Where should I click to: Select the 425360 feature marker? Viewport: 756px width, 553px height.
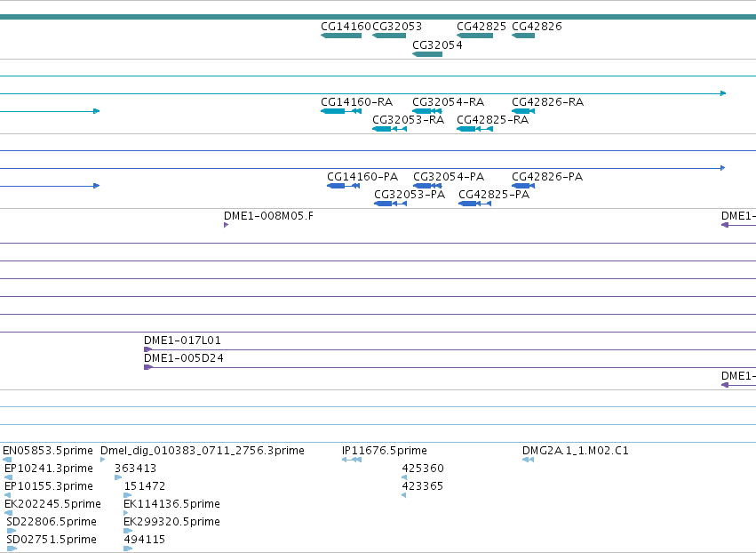pyautogui.click(x=404, y=477)
